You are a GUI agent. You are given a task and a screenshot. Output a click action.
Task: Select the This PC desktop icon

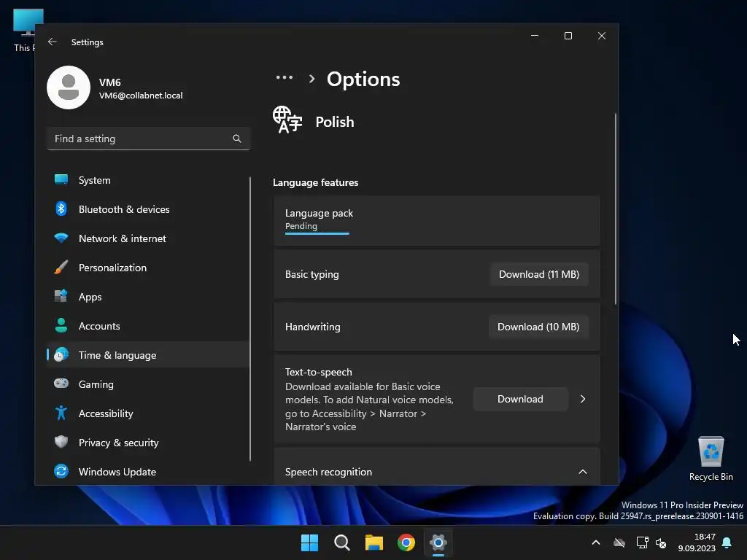point(24,29)
